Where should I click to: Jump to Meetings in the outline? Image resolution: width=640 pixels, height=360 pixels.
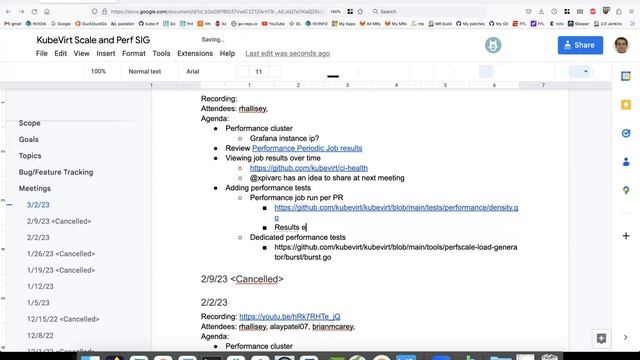pyautogui.click(x=35, y=189)
